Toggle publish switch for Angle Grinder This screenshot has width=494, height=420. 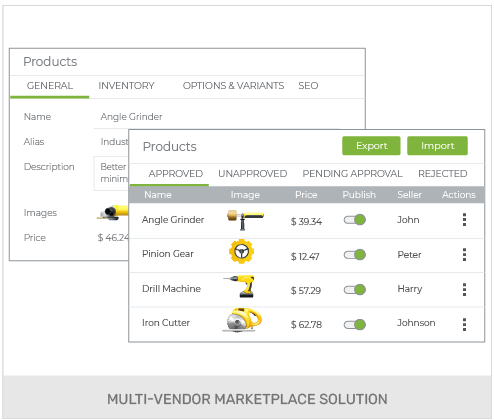[x=355, y=220]
